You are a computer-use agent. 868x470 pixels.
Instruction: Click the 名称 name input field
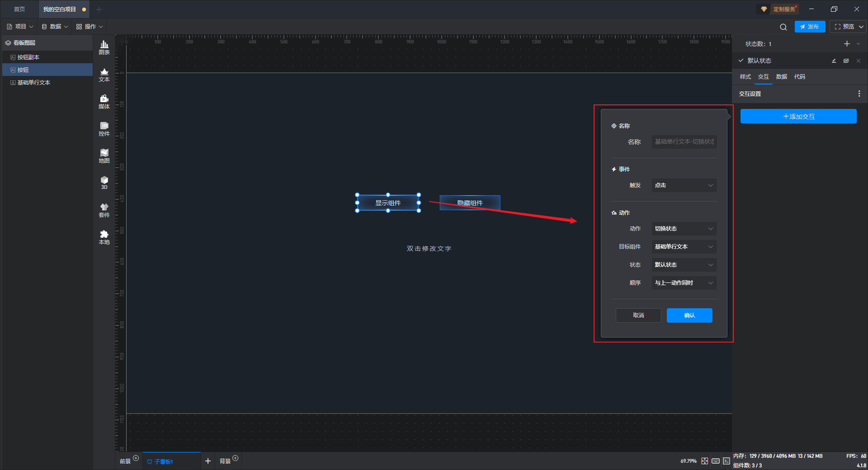[x=684, y=142]
